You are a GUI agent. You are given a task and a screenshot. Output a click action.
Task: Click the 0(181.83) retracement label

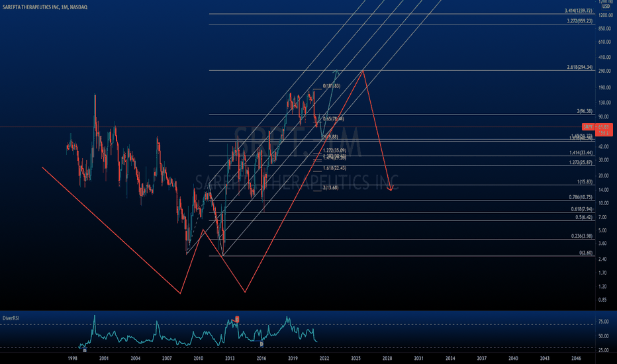tap(332, 86)
